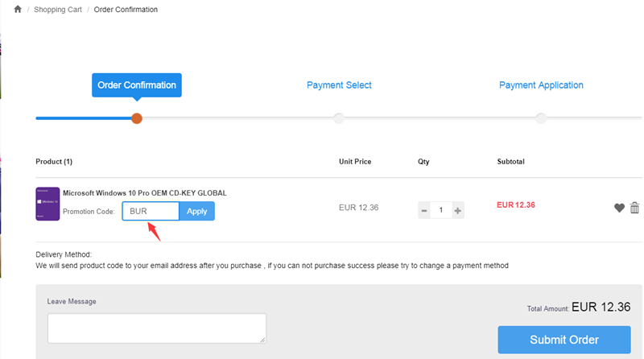Open Windows 10 Pro product thumbnail
This screenshot has height=359, width=644.
(48, 204)
